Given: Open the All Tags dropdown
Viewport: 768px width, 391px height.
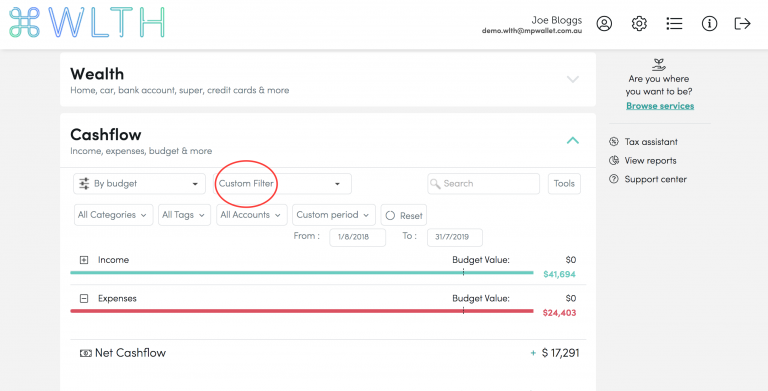Looking at the screenshot, I should (184, 215).
